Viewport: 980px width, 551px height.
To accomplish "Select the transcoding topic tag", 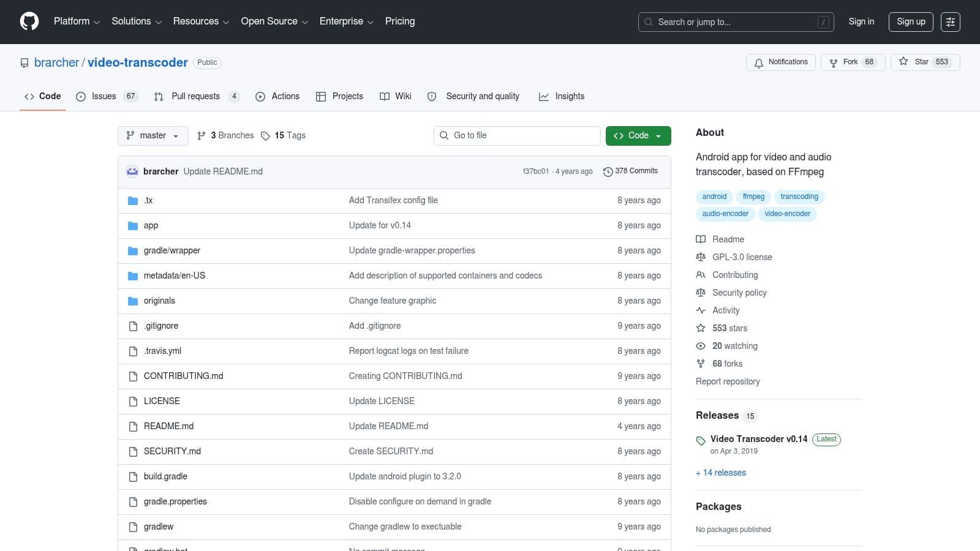I will 799,197.
